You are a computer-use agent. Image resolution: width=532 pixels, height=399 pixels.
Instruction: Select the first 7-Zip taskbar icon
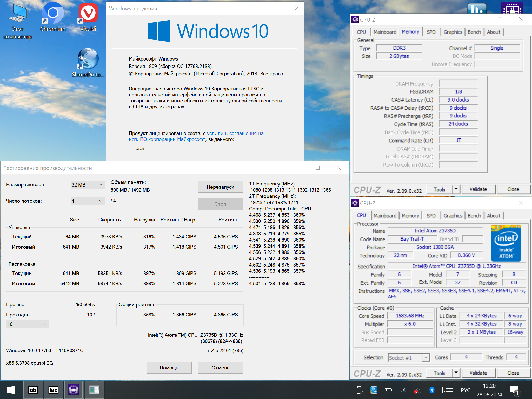coord(33,390)
